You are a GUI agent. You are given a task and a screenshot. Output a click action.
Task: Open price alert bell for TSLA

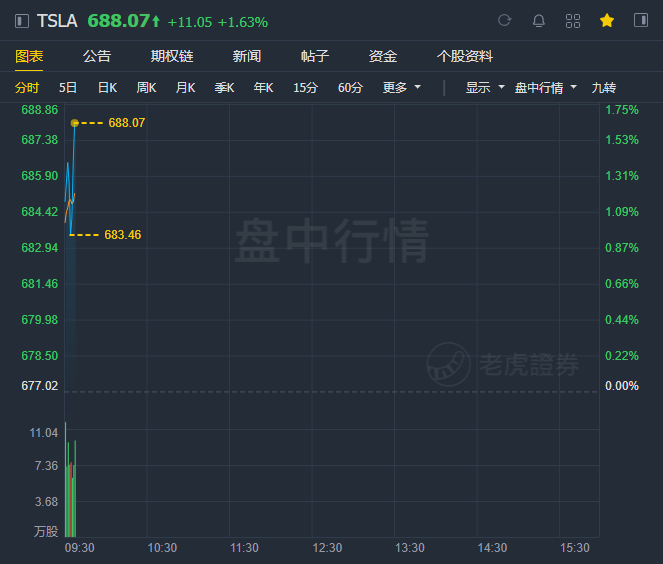click(x=539, y=20)
